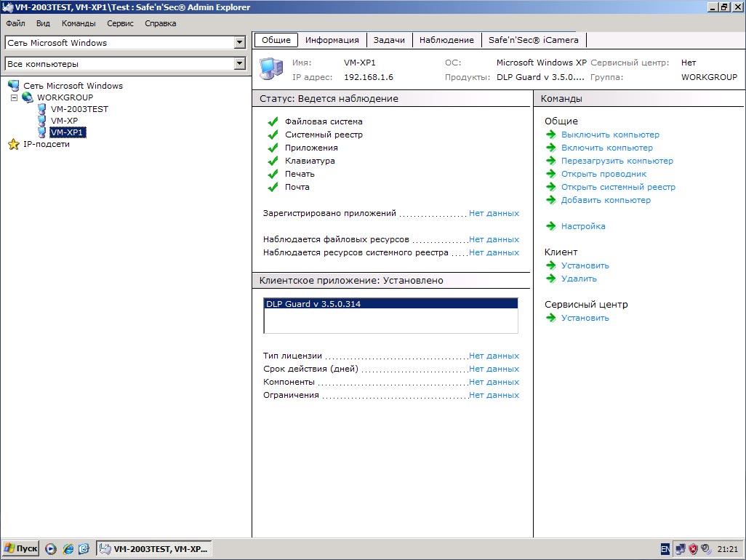Collapse the WORKGROUP tree node
Screen dimensions: 746x560
click(x=15, y=97)
